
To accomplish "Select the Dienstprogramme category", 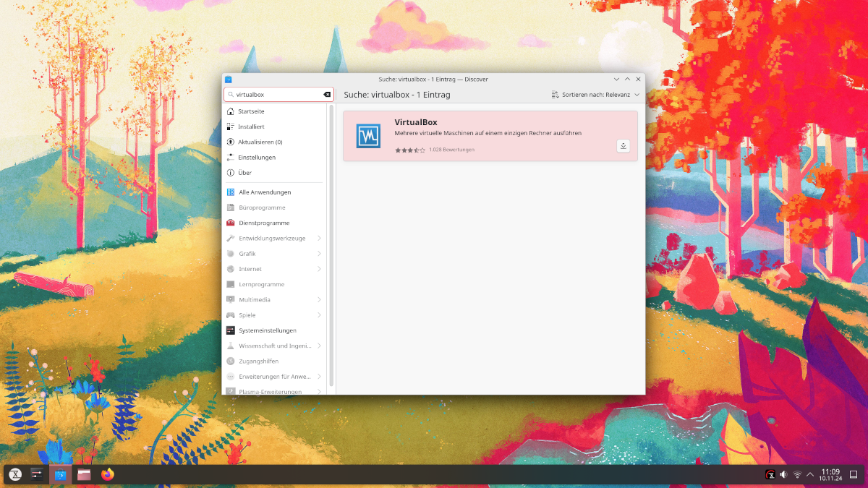I will point(275,223).
